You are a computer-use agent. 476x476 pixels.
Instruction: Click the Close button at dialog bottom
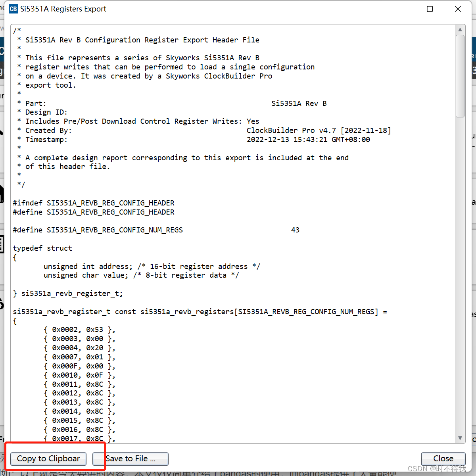(443, 459)
